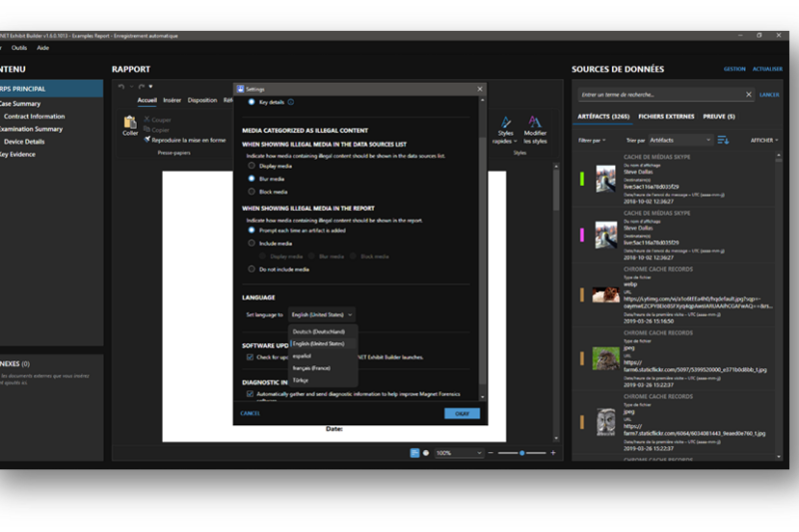Viewport: 799px width, 532px height.
Task: Open the Outils menu
Action: pyautogui.click(x=19, y=48)
